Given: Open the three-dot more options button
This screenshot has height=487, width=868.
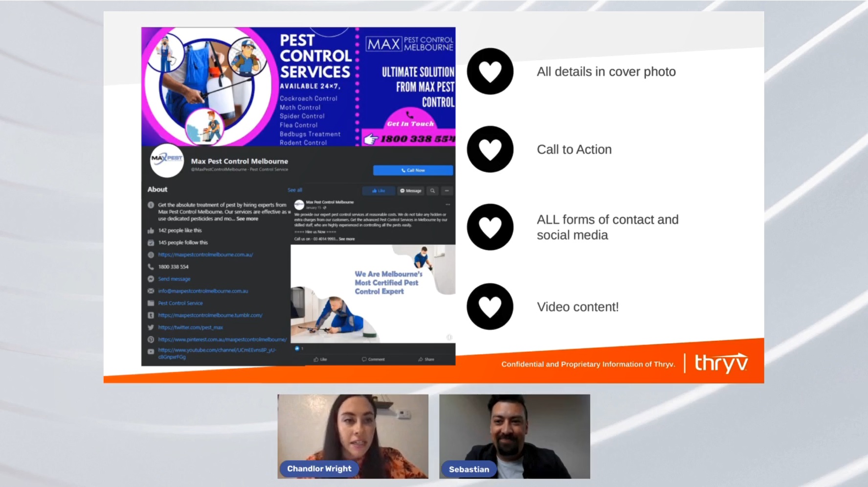Looking at the screenshot, I should (447, 191).
